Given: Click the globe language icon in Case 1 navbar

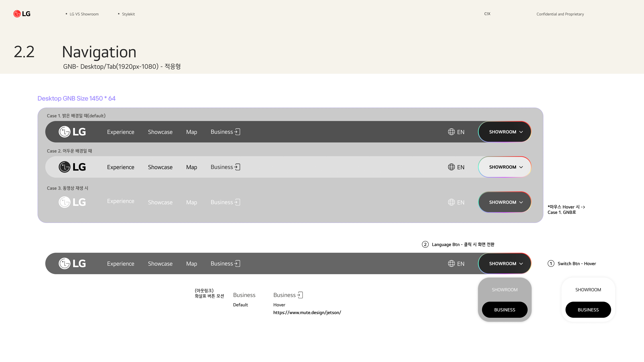Looking at the screenshot, I should tap(451, 132).
